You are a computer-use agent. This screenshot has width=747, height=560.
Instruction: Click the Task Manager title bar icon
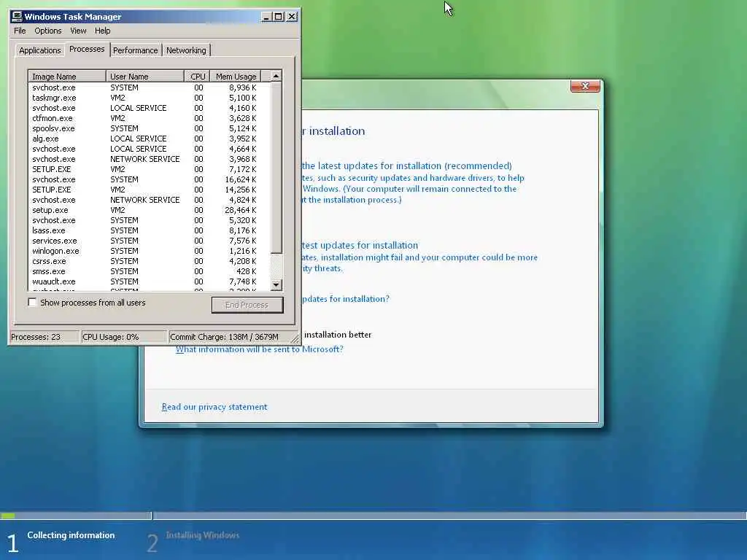point(17,17)
